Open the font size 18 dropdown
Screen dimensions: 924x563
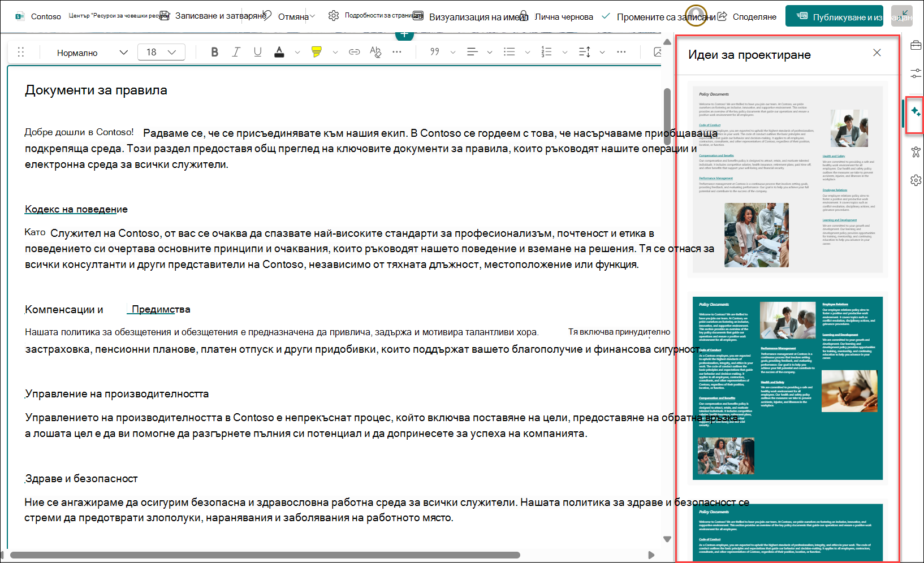pyautogui.click(x=161, y=52)
